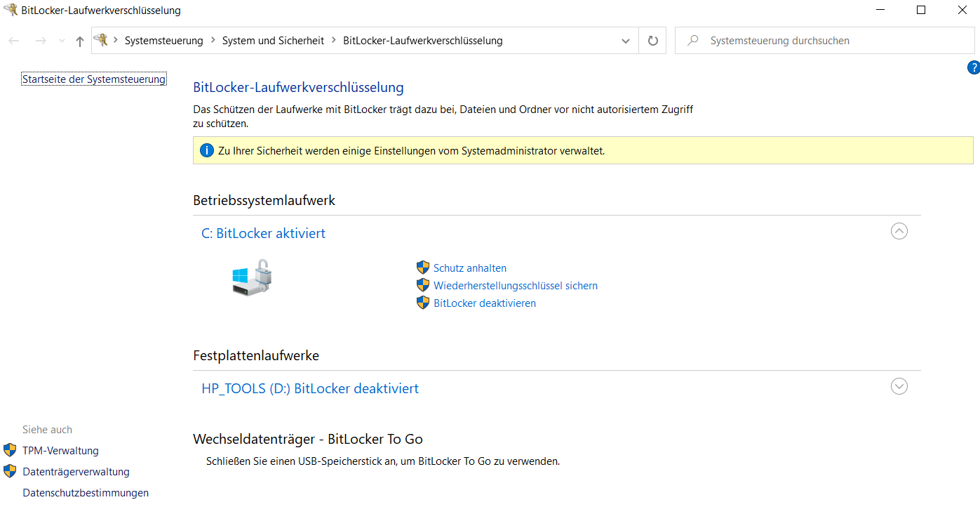Click the Siehe auch label
The height and width of the screenshot is (514, 980).
pyautogui.click(x=48, y=430)
